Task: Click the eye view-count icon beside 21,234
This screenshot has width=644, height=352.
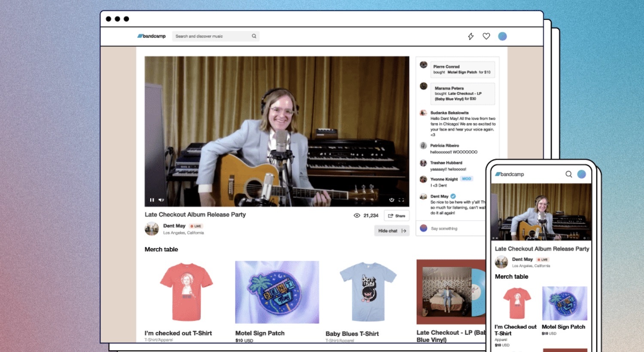Action: [357, 216]
